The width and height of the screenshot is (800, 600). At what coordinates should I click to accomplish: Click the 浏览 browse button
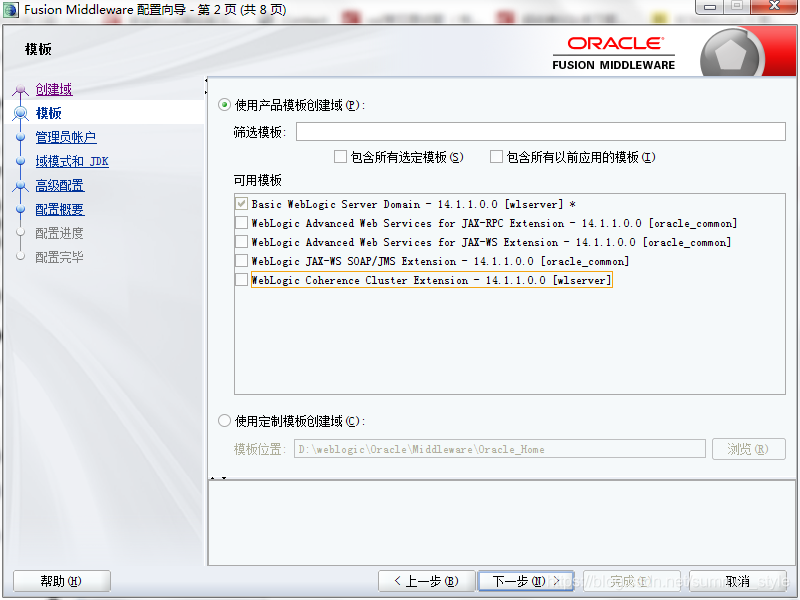tap(748, 449)
